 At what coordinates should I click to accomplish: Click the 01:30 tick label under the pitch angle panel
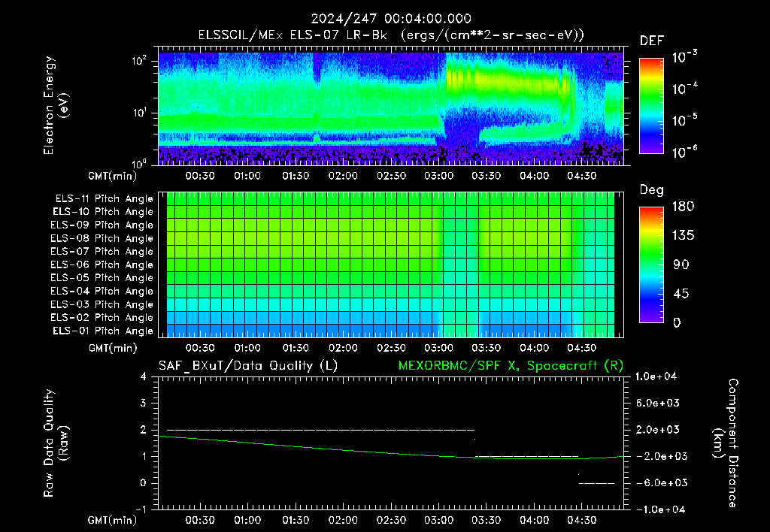point(295,348)
